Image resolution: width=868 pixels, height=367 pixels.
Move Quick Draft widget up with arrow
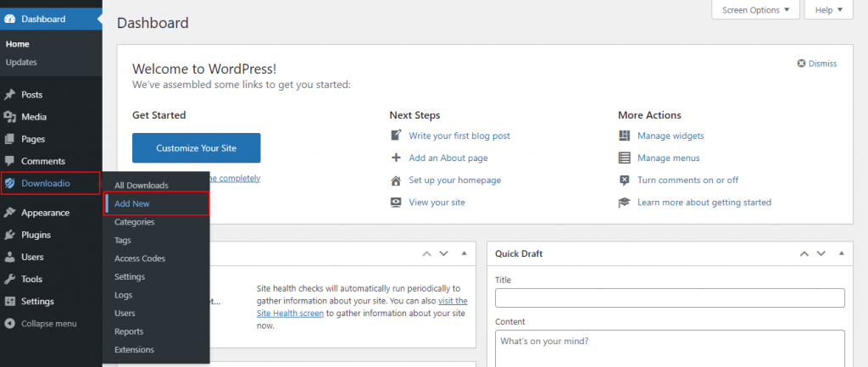[x=804, y=253]
